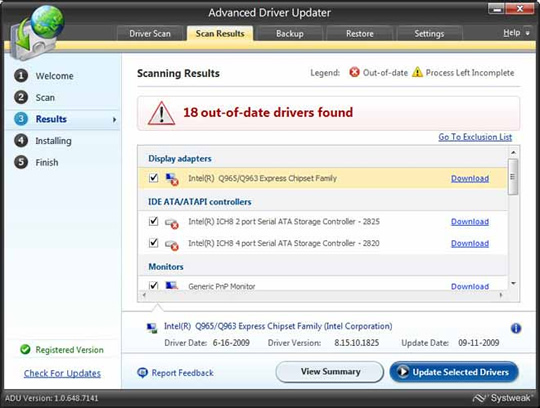Image resolution: width=540 pixels, height=408 pixels.
Task: Click the red Out-of-date legend icon
Action: [354, 72]
